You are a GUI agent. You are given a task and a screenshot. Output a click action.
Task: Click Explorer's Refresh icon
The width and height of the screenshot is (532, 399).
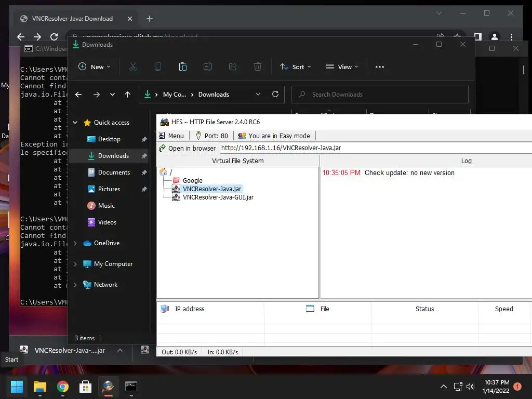pyautogui.click(x=275, y=95)
